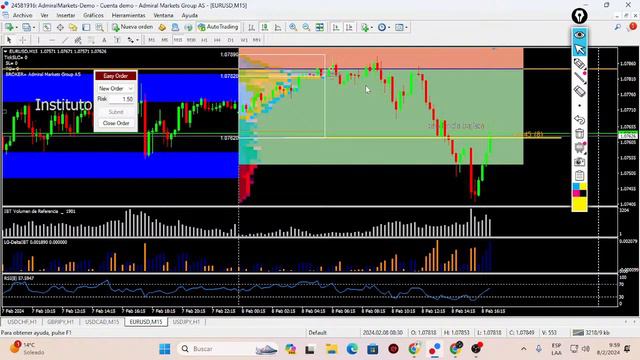Click the New Chart toolbar icon
640x360 pixels.
tap(9, 27)
